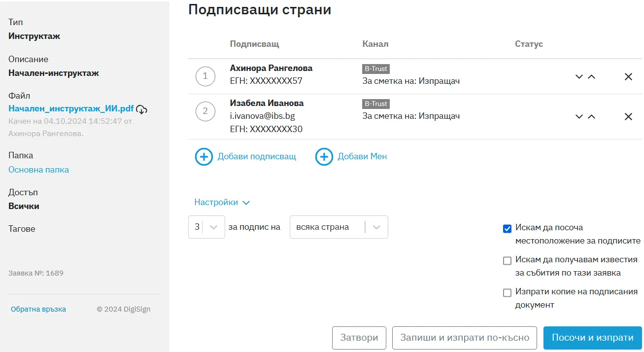Click Запиши и изпрати по-късно
Screen dimensions: 644x352
coord(465,338)
